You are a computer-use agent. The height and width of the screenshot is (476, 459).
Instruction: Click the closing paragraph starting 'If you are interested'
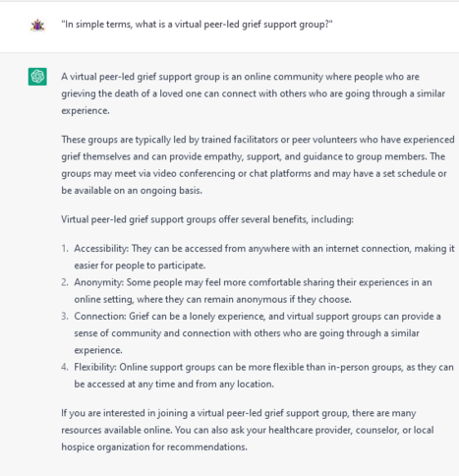[x=248, y=430]
